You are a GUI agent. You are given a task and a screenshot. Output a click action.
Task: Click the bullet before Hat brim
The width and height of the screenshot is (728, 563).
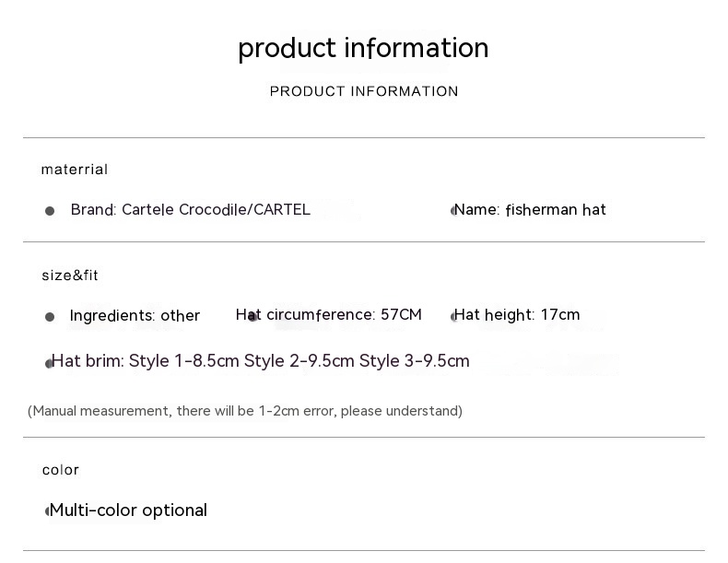[x=48, y=364]
